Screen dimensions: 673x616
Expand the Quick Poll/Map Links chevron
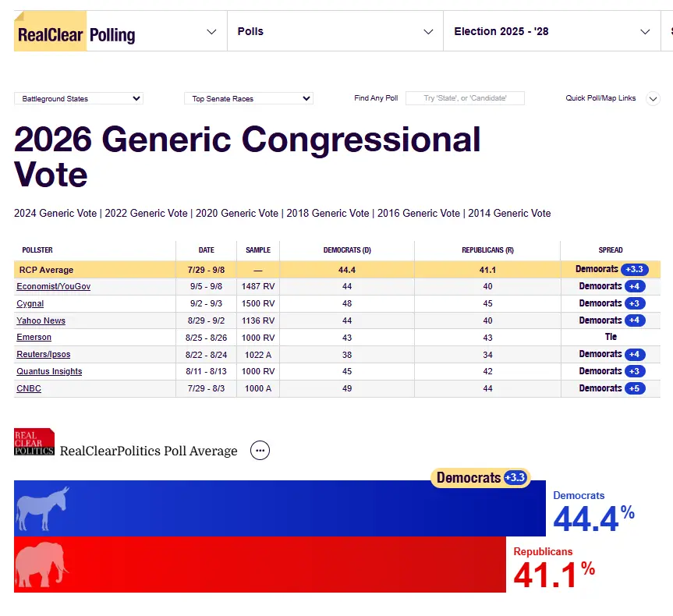[x=654, y=98]
